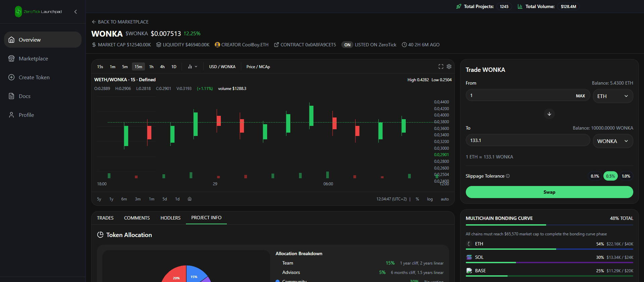
Task: Expand the chart type dropdown
Action: coord(193,66)
